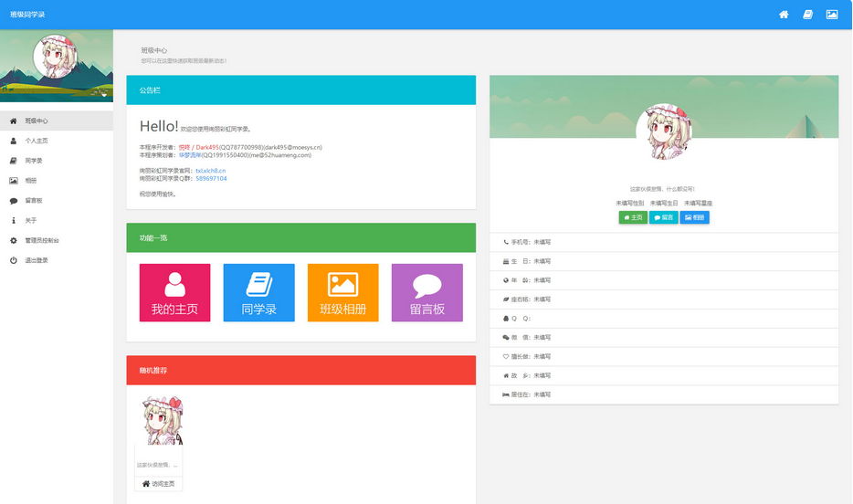Expand the sidebar profile dropdown caret
This screenshot has height=504, width=853.
(x=104, y=95)
